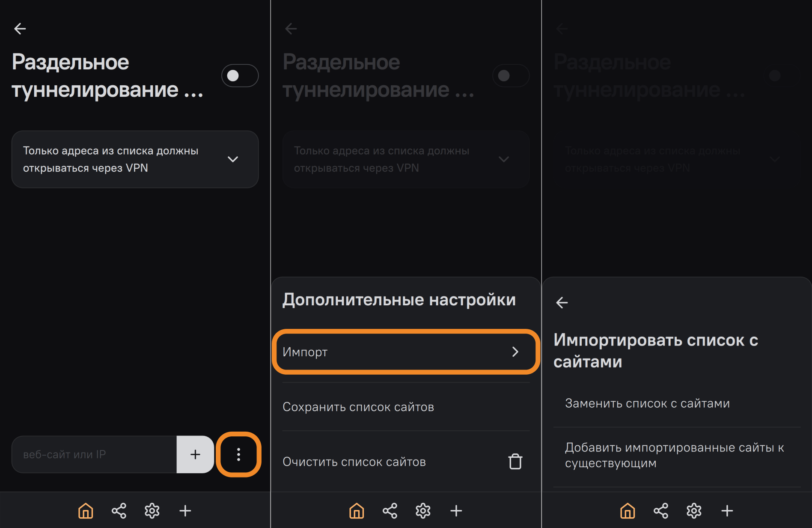Select Сохранить список сайтов option
Image resolution: width=812 pixels, height=528 pixels.
point(358,407)
